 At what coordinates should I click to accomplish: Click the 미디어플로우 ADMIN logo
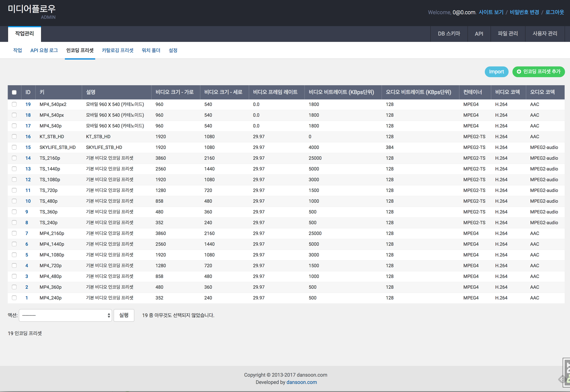pyautogui.click(x=32, y=12)
